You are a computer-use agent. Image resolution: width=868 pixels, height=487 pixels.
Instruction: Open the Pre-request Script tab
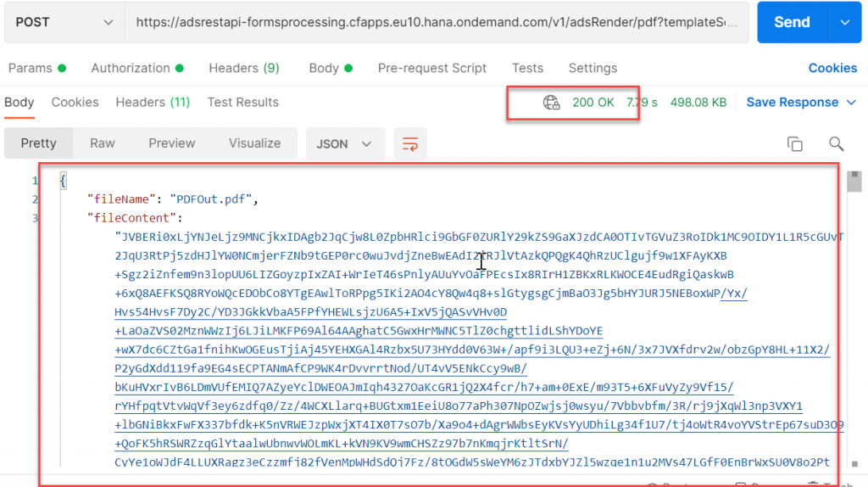[431, 68]
